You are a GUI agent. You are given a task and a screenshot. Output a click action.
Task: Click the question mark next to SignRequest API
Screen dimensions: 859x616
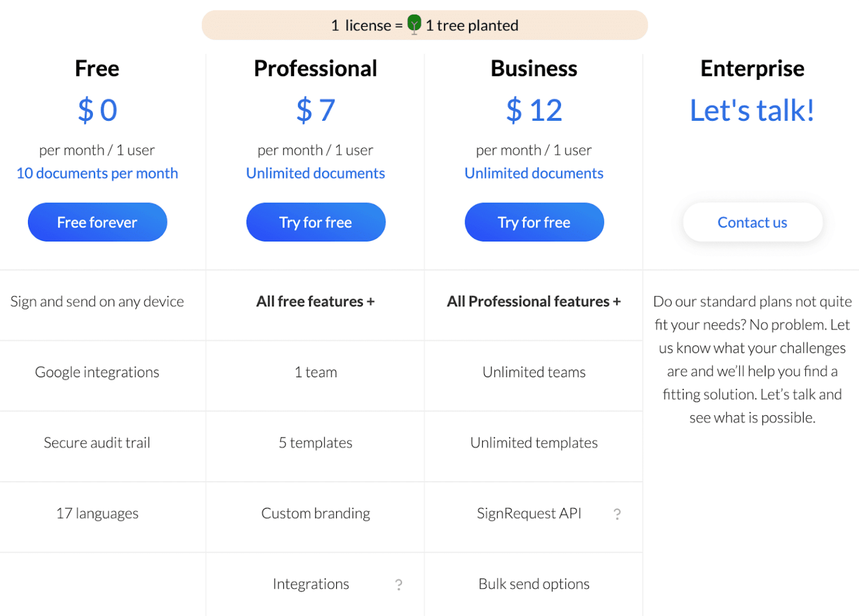617,513
